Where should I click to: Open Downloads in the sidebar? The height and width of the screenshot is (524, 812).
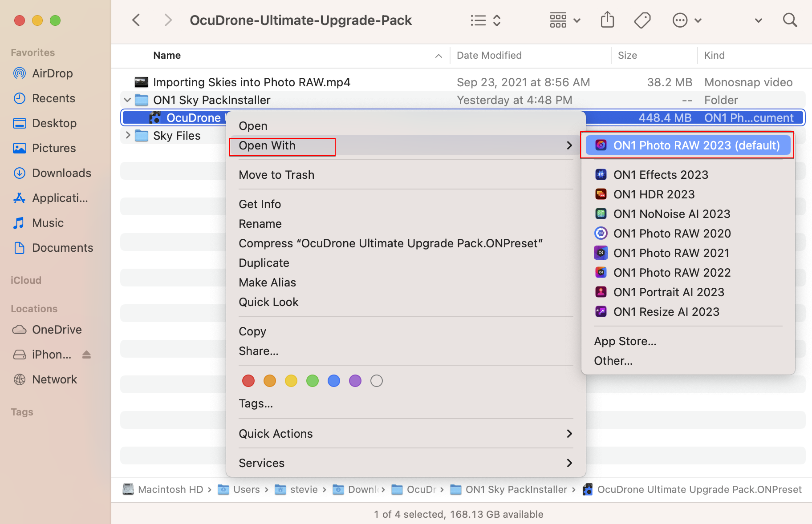pyautogui.click(x=61, y=173)
